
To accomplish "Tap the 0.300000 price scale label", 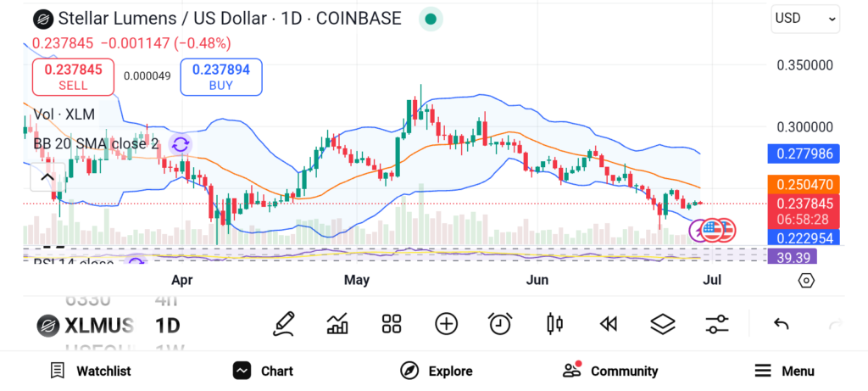I will tap(805, 127).
